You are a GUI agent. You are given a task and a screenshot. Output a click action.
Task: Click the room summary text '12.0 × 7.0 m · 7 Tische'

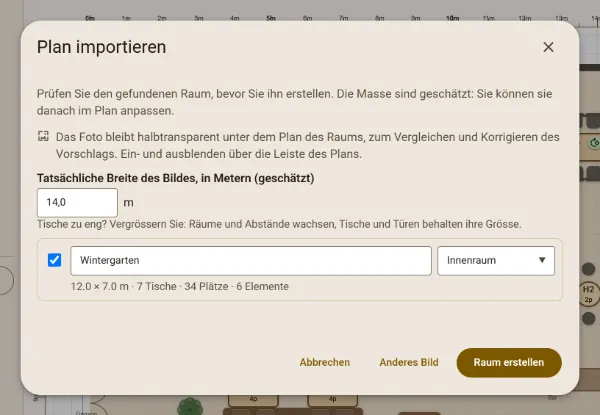[x=124, y=286]
